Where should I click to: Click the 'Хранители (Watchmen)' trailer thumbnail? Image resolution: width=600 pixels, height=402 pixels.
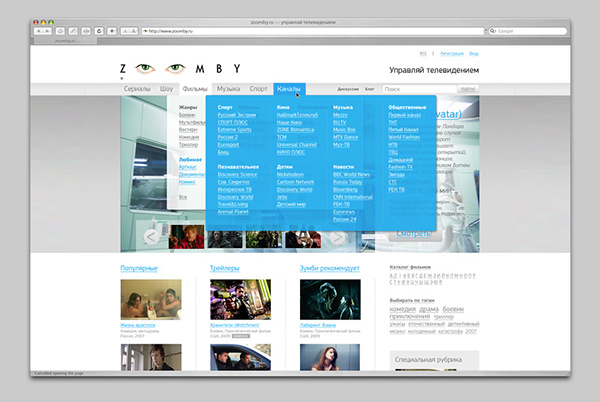pos(240,299)
